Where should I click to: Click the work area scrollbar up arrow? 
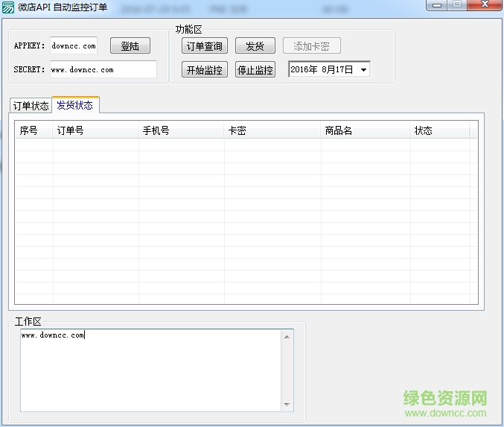point(287,337)
